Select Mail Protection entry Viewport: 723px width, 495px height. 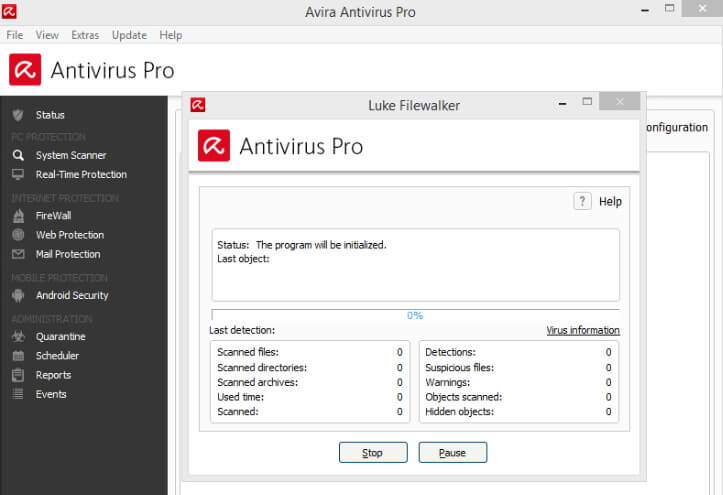click(68, 254)
